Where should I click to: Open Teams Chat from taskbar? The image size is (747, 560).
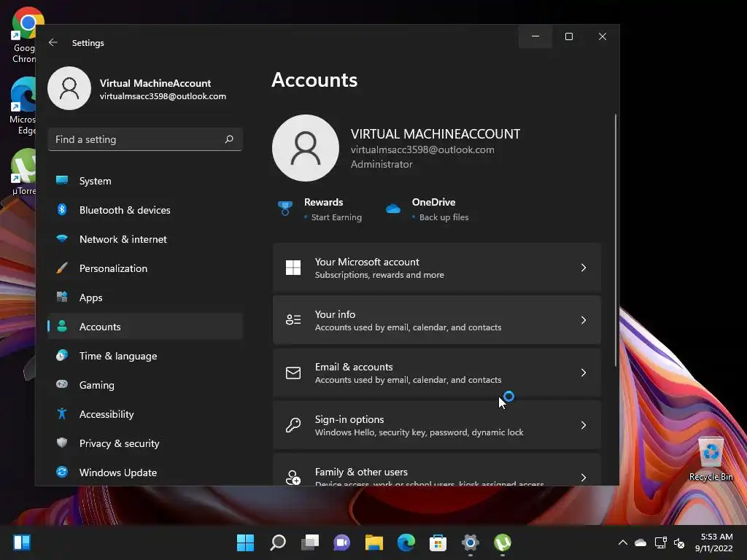[x=341, y=542]
